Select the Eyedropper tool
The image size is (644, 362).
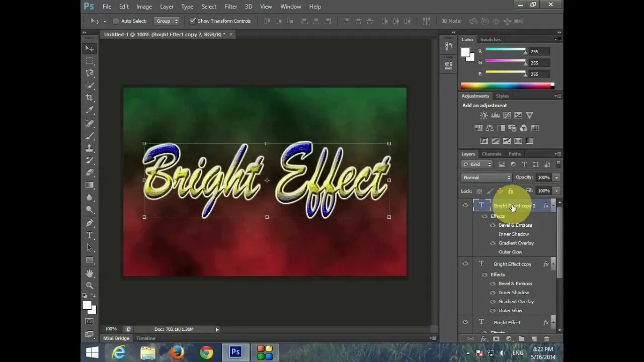[x=90, y=110]
